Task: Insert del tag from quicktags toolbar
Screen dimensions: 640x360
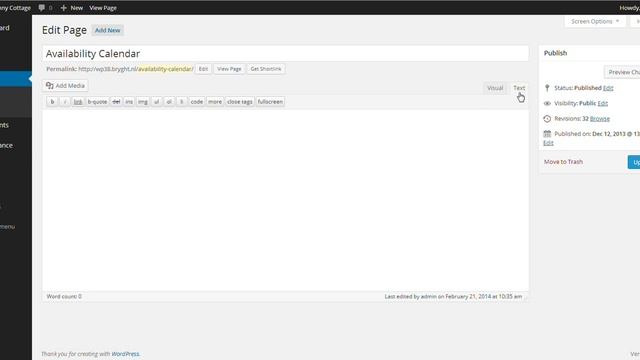Action: [x=116, y=102]
